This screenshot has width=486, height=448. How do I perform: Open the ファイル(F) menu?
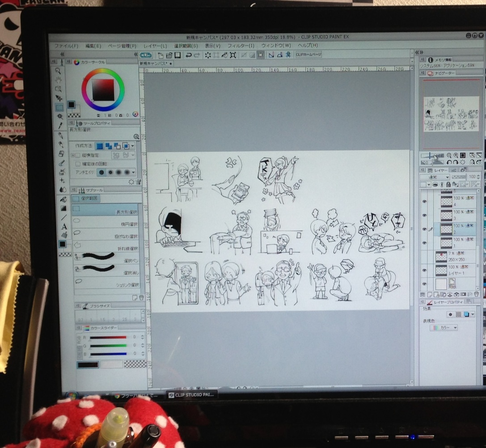66,46
